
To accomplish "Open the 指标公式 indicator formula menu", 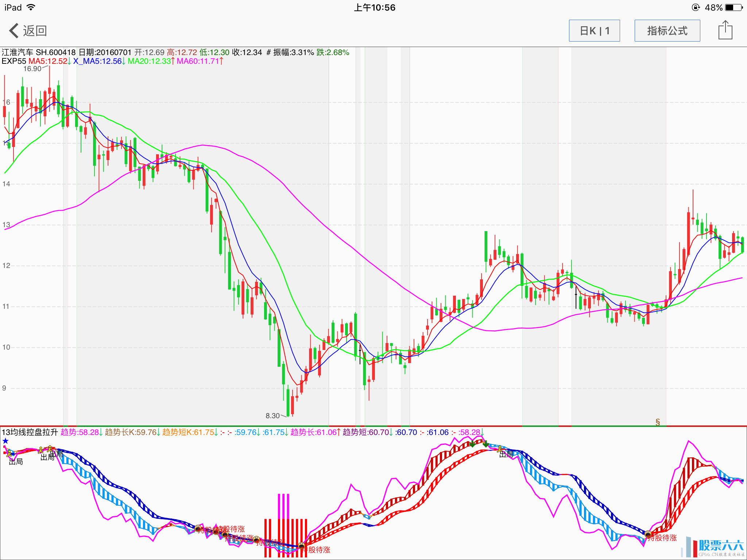I will click(x=667, y=31).
